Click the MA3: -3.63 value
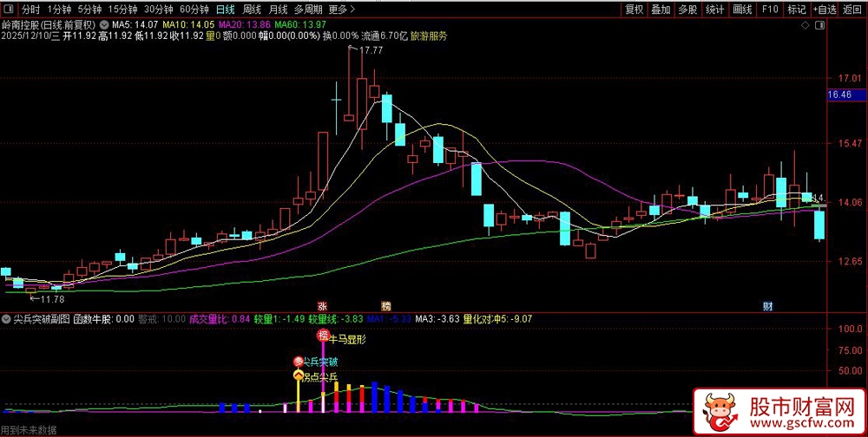868x437 pixels. [437, 318]
